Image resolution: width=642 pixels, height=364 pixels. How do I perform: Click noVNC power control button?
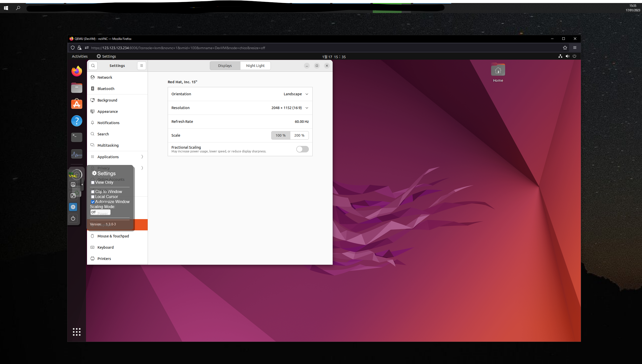pyautogui.click(x=73, y=218)
